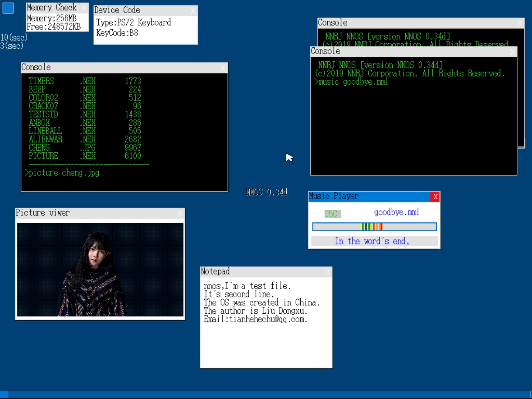
Task: Focus the front right Console title bar
Action: [410, 52]
